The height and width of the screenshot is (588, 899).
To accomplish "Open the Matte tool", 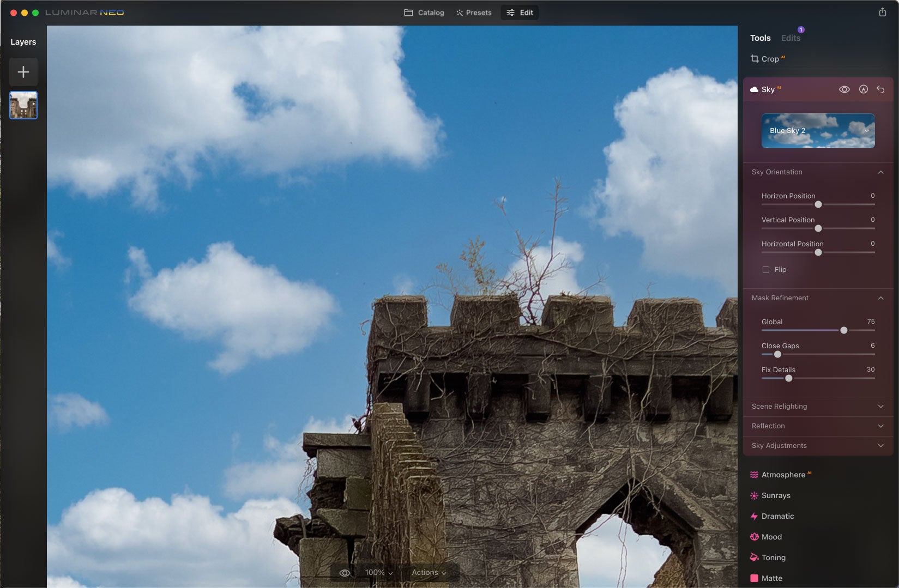I will [771, 578].
